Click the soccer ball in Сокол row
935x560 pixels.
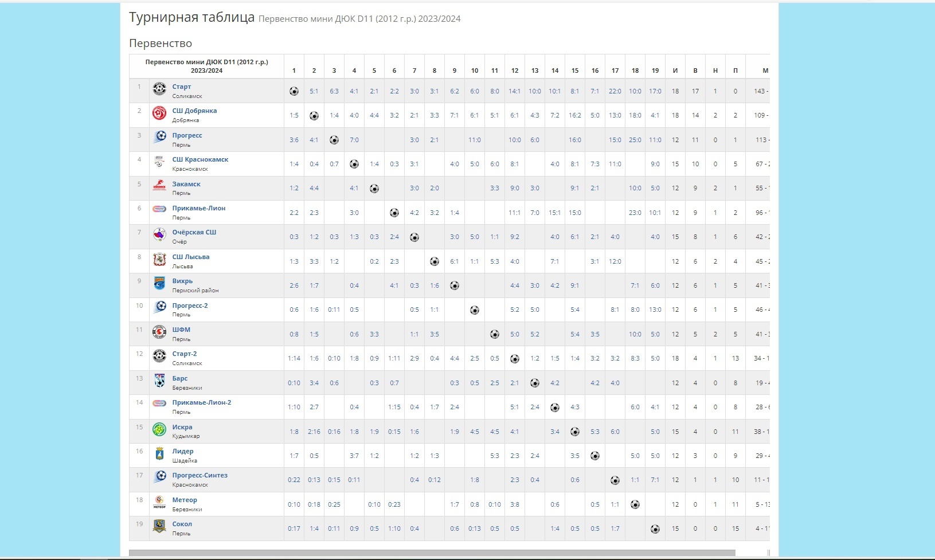tap(655, 529)
